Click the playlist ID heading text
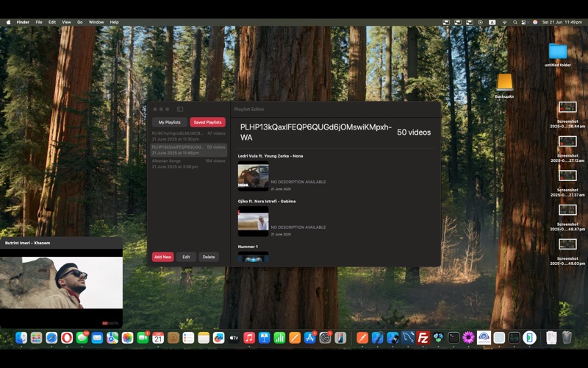 point(316,132)
